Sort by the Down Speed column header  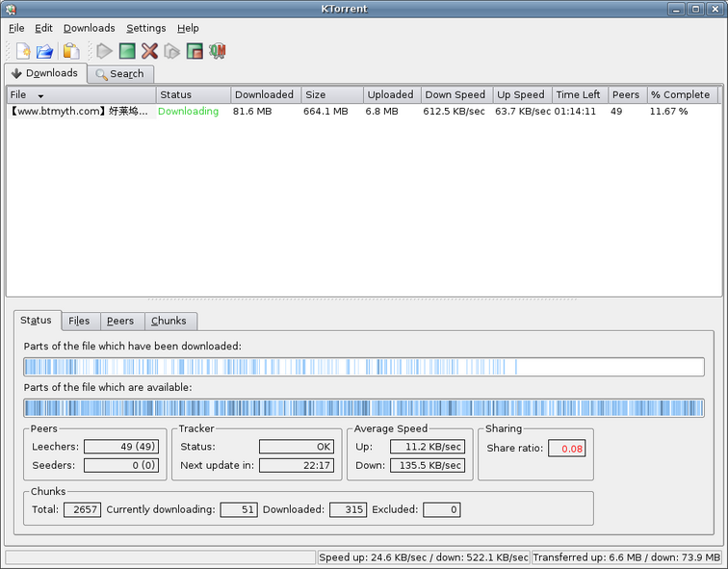[456, 94]
